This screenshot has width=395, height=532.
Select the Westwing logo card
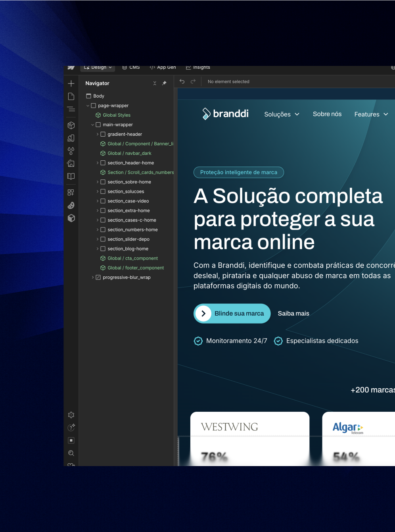click(x=250, y=439)
